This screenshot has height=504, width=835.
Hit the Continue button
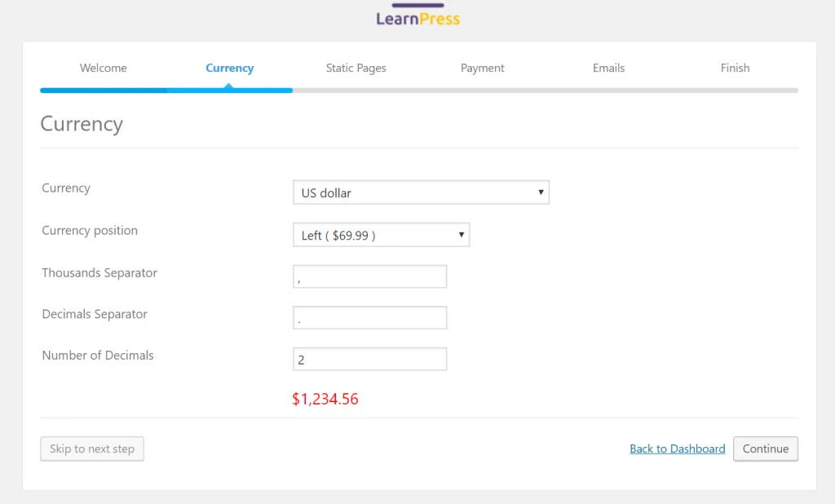point(765,449)
